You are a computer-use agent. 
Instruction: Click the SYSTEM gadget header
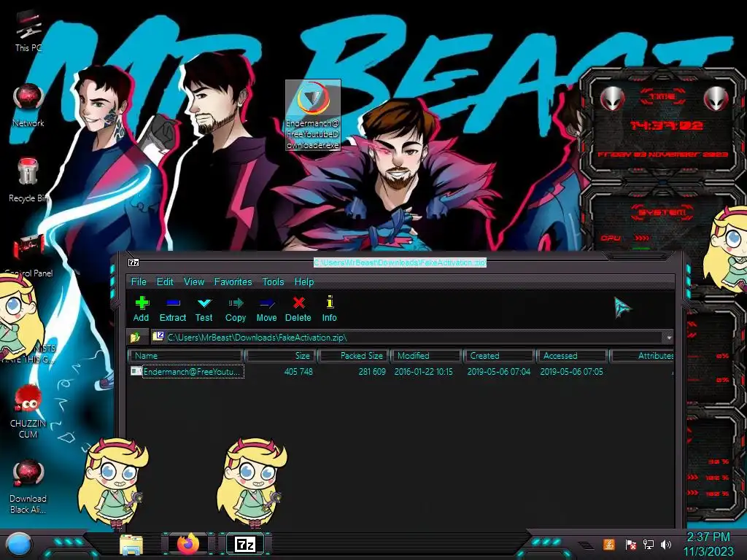662,212
